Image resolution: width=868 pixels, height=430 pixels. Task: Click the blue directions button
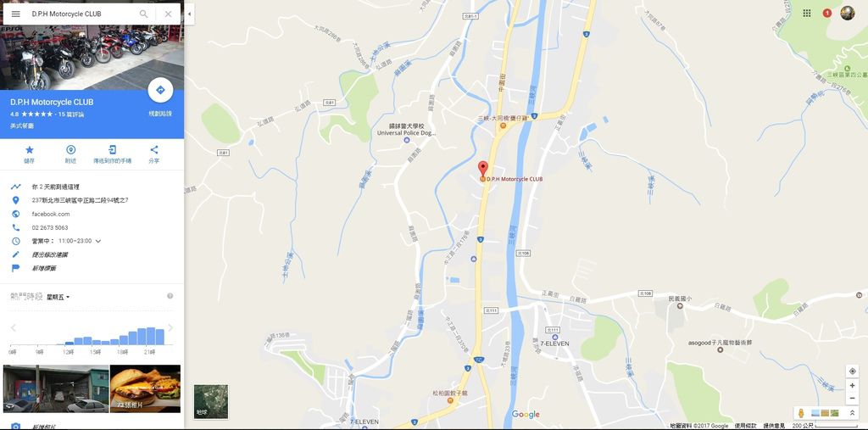pos(160,90)
